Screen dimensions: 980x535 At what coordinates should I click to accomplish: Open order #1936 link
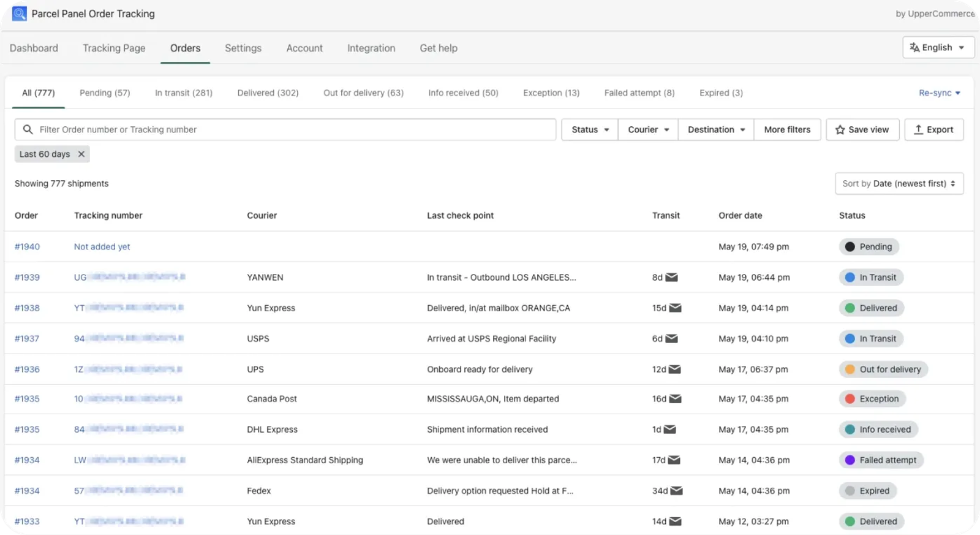(27, 369)
